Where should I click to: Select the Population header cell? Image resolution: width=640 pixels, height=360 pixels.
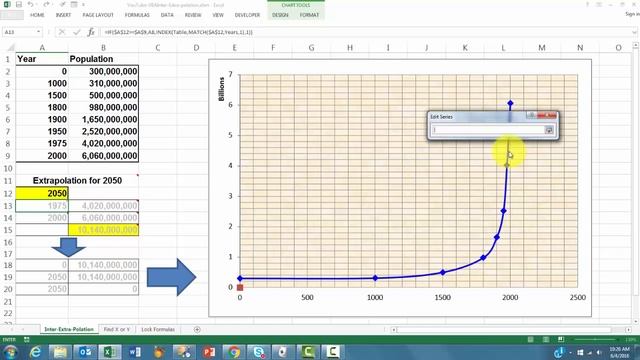click(104, 59)
